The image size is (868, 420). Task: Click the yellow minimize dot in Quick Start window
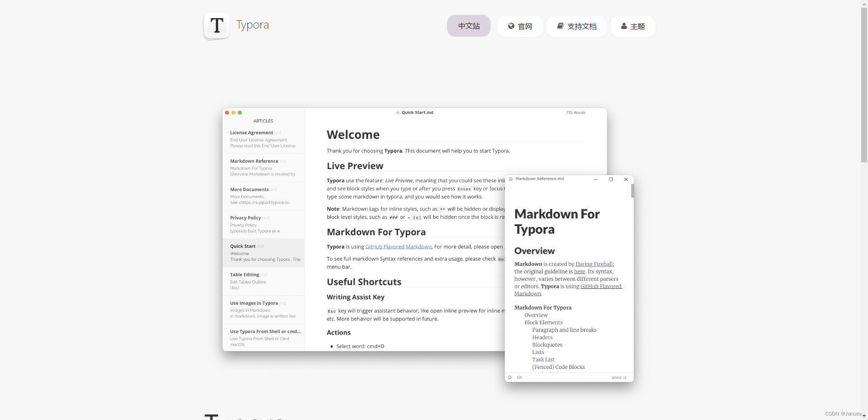[233, 113]
